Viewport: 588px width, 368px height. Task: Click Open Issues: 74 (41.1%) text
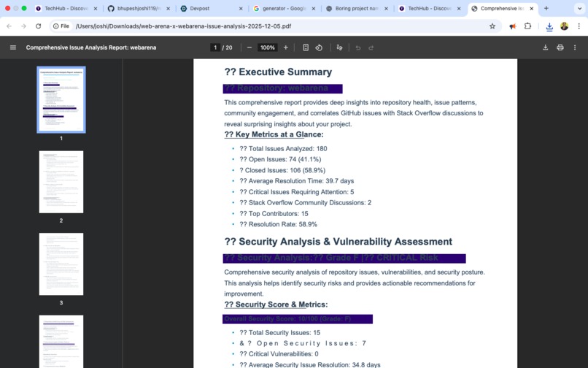[x=280, y=159]
